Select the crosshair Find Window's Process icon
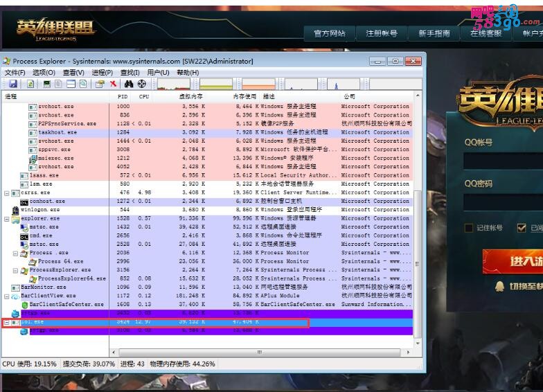This screenshot has width=543, height=392. pyautogui.click(x=141, y=84)
